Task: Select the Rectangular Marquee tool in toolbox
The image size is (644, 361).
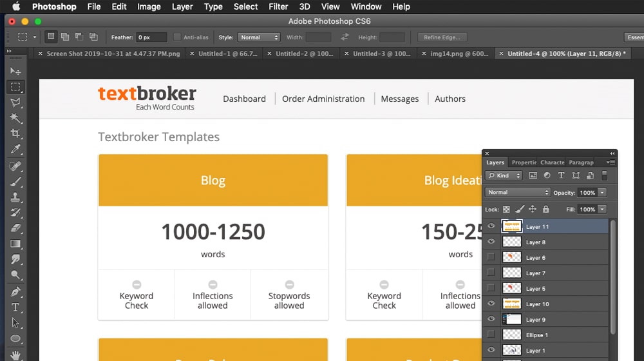Action: 15,87
